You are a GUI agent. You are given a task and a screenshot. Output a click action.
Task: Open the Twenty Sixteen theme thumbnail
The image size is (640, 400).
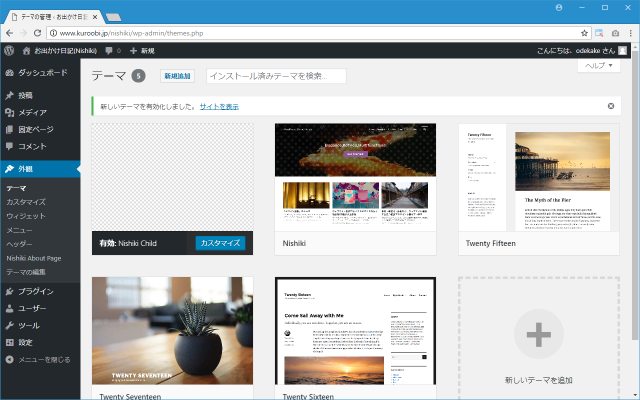click(355, 331)
